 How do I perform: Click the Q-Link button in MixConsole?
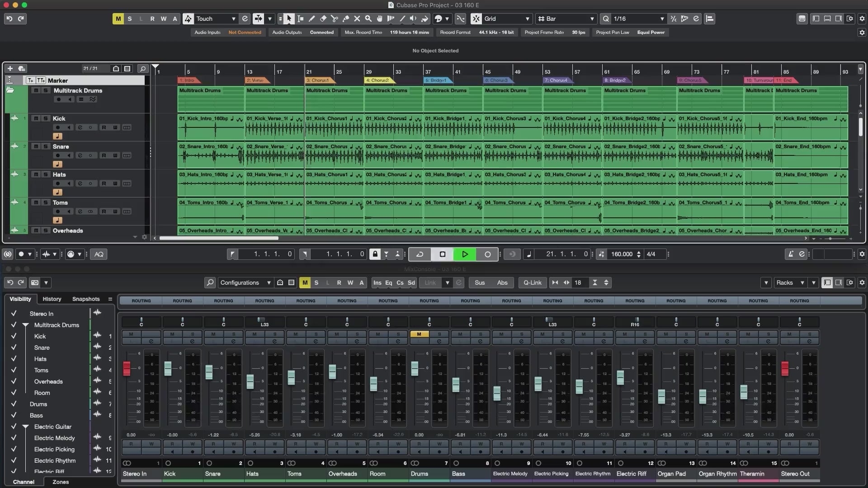[532, 282]
